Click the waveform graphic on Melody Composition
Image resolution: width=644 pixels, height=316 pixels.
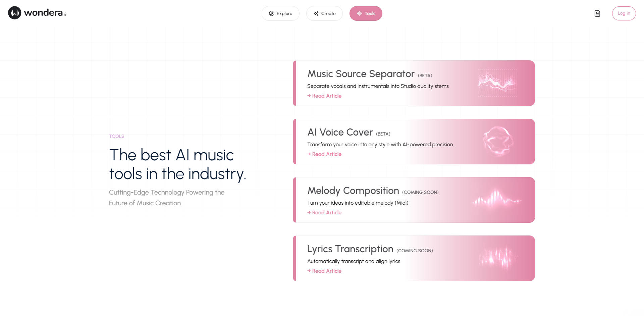(x=497, y=200)
